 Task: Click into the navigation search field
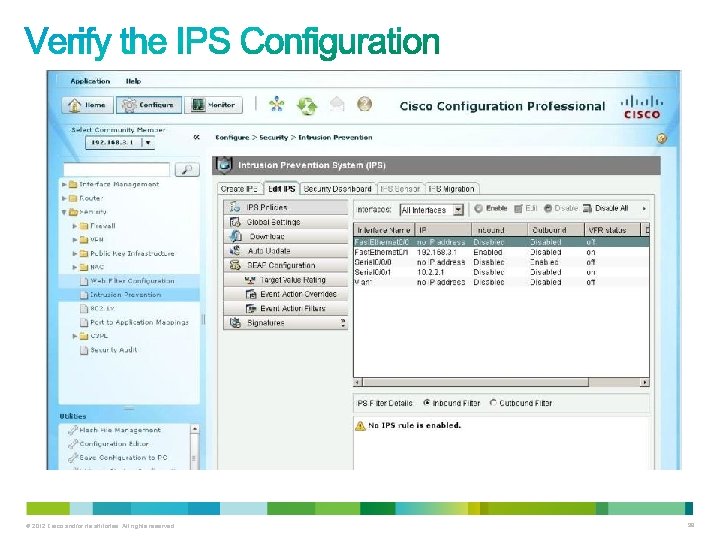pos(117,169)
